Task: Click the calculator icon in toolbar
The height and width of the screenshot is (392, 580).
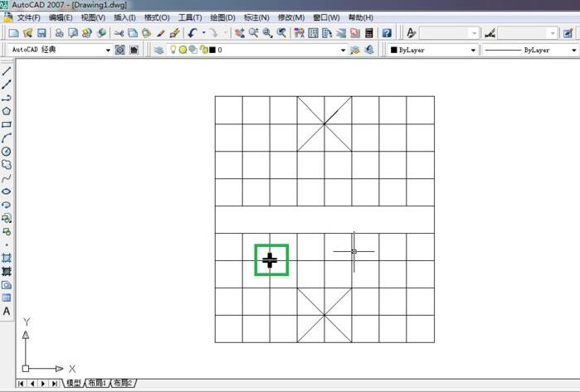Action: (x=369, y=33)
